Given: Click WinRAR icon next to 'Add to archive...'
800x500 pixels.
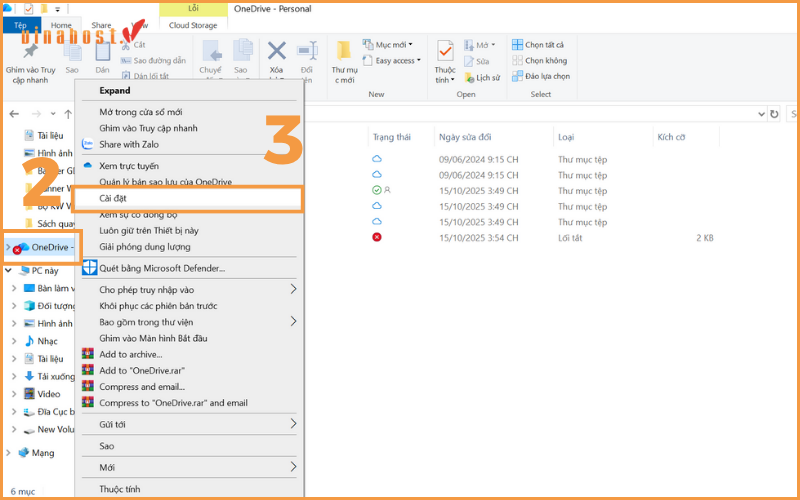Looking at the screenshot, I should tap(88, 354).
